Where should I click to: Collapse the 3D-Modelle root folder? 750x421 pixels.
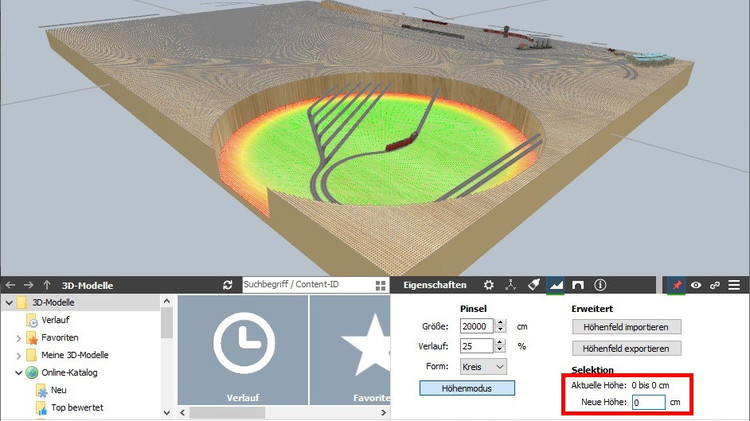pos(9,303)
